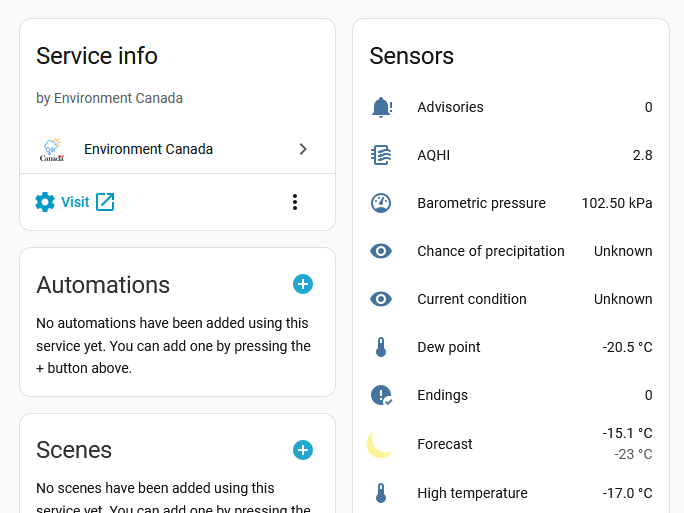Click the Barometric pressure gauge icon
684x513 pixels.
381,203
